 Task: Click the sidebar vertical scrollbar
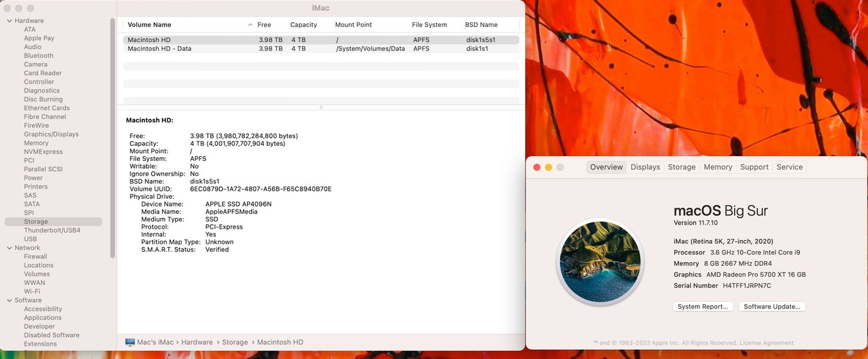click(112, 138)
